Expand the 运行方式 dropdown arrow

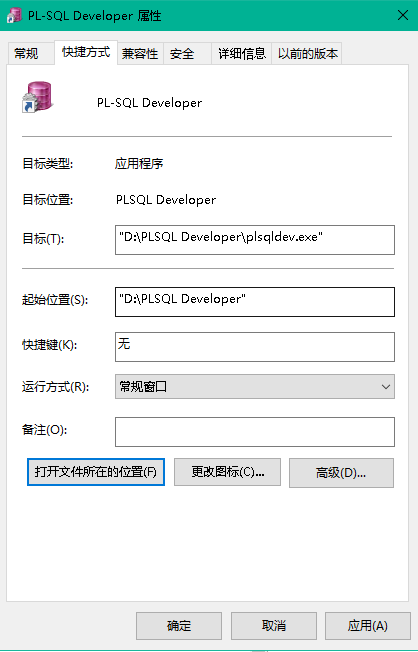[x=386, y=387]
